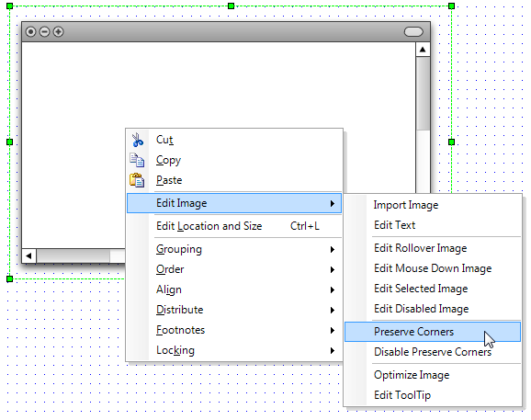Click Edit Rollover Image entry

coord(433,248)
